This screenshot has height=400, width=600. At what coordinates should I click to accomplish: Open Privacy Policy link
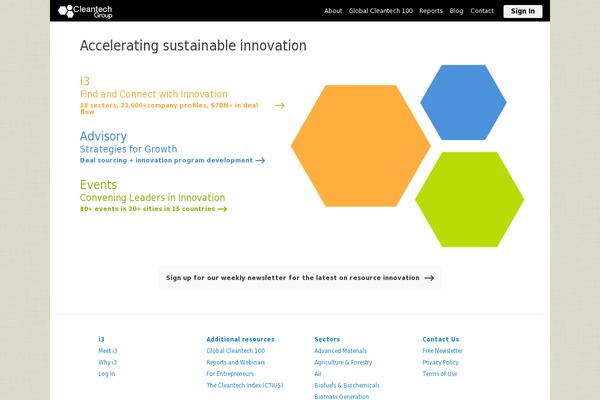coord(440,362)
